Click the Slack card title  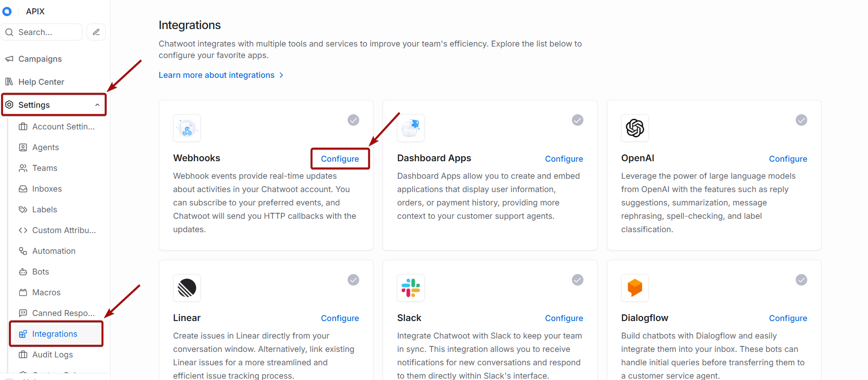(x=409, y=318)
